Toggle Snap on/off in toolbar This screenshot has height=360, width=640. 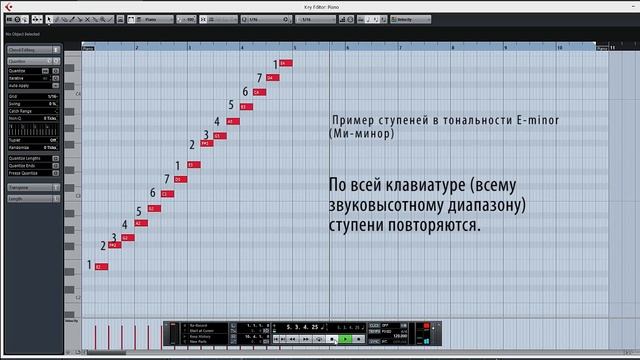click(x=203, y=19)
